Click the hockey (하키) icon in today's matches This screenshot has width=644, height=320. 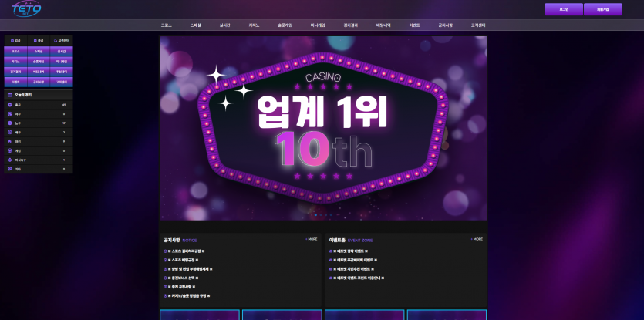pyautogui.click(x=10, y=141)
